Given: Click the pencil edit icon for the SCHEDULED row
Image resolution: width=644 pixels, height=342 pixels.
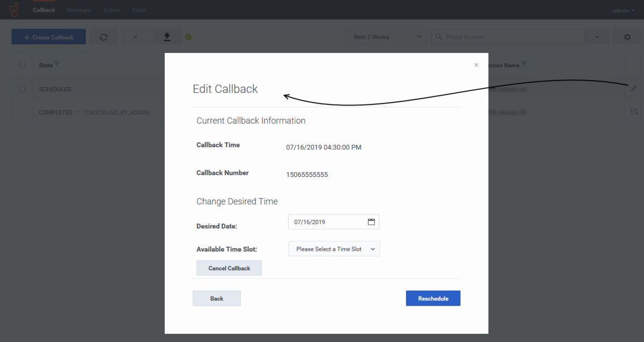Looking at the screenshot, I should [634, 88].
